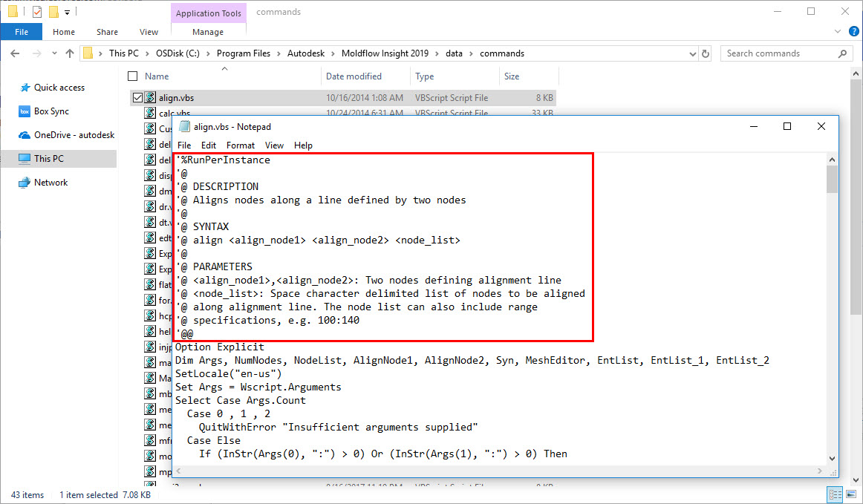Click the Quick access star icon

25,88
